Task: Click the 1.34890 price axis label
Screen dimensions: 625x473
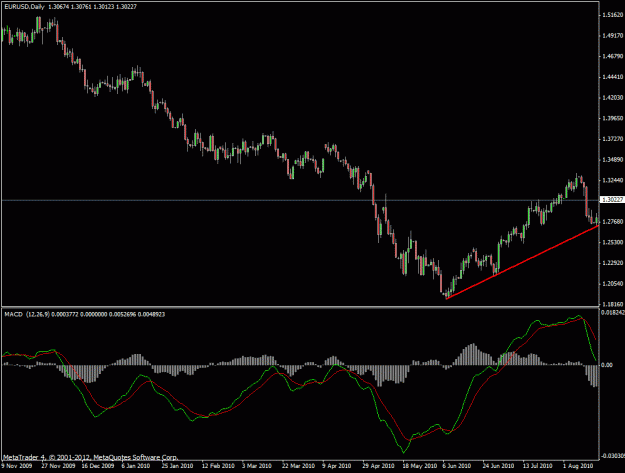Action: point(613,160)
